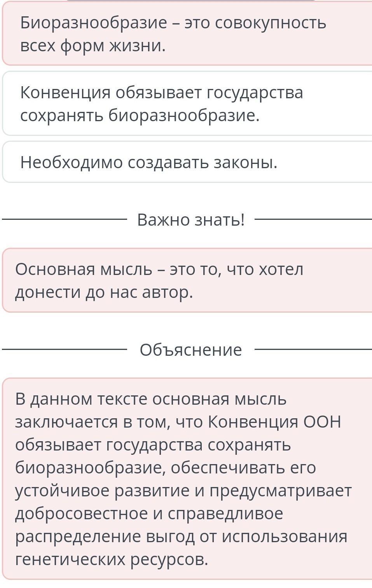The width and height of the screenshot is (372, 588).
Task: Click the "Объяснение" section heading
Action: tap(191, 350)
